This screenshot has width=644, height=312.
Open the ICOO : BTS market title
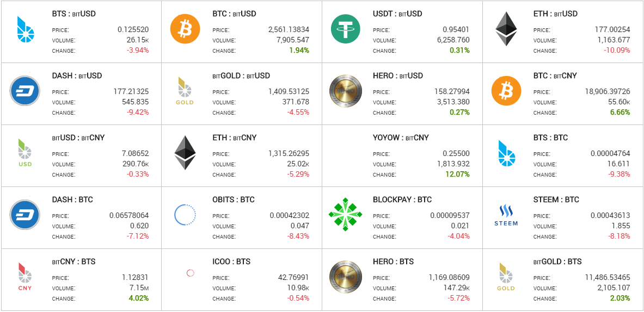[231, 261]
